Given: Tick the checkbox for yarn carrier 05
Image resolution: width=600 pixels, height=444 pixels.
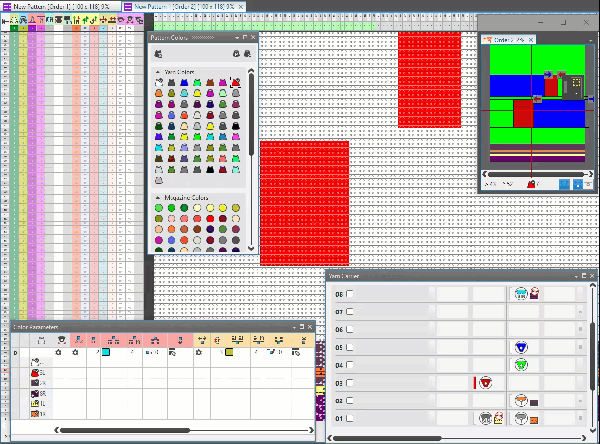Looking at the screenshot, I should tap(350, 347).
